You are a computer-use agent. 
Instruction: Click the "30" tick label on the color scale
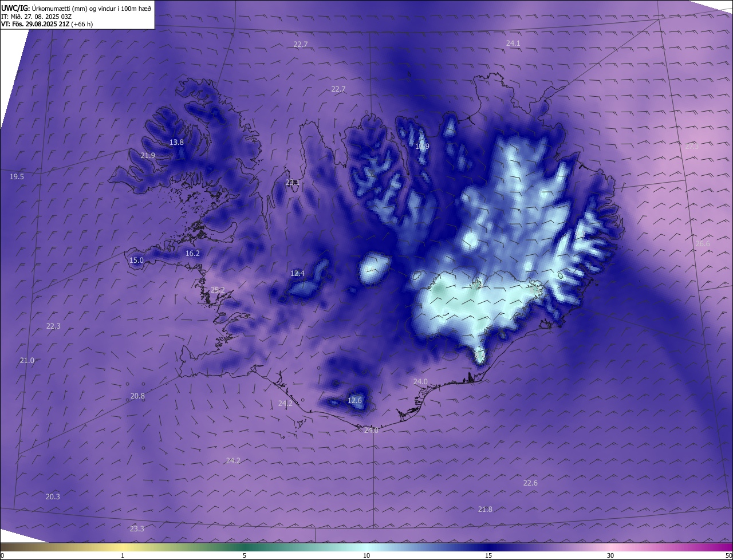pos(610,556)
